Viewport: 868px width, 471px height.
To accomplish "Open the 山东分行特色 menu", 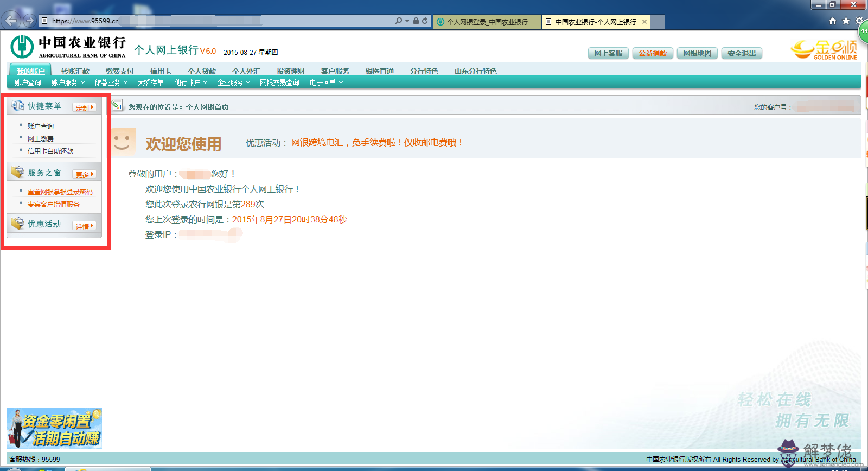I will click(476, 71).
